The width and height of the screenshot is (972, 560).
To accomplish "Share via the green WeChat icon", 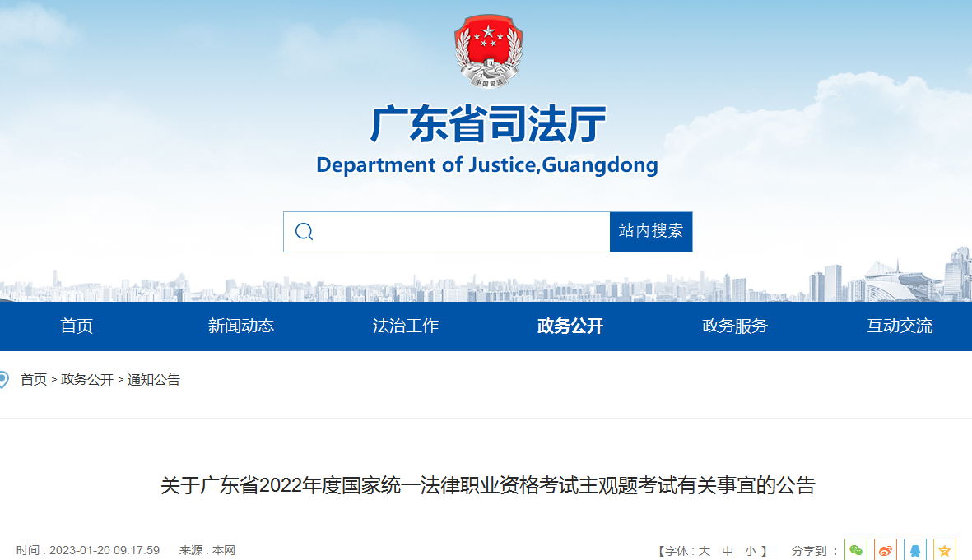I will pyautogui.click(x=855, y=550).
